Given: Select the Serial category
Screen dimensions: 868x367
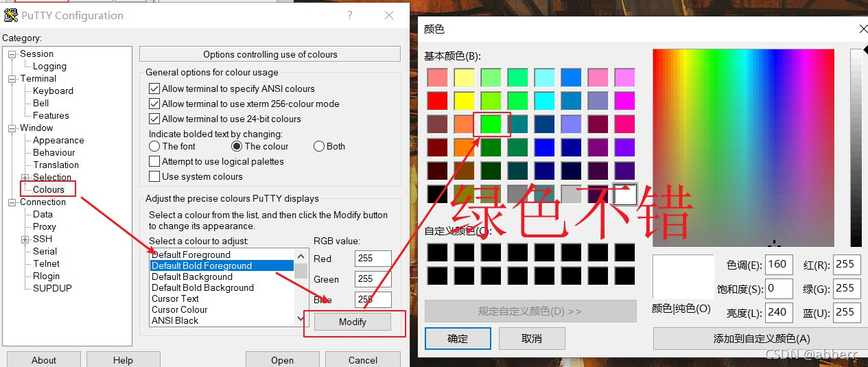Looking at the screenshot, I should click(45, 252).
